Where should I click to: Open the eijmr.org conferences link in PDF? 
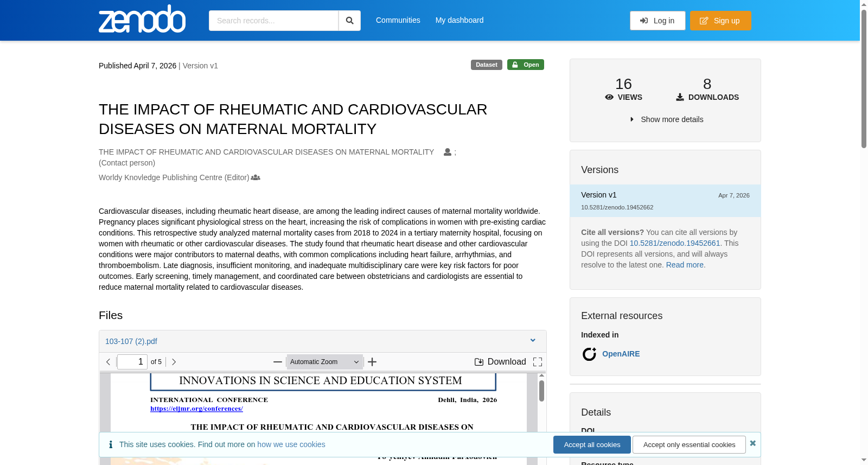coord(196,409)
